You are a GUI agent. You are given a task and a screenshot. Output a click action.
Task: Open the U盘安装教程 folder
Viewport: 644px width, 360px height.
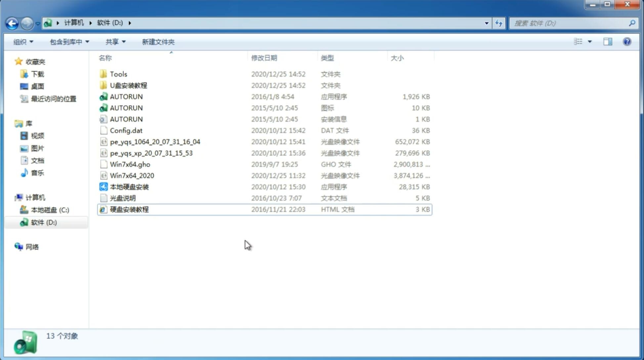pyautogui.click(x=129, y=85)
